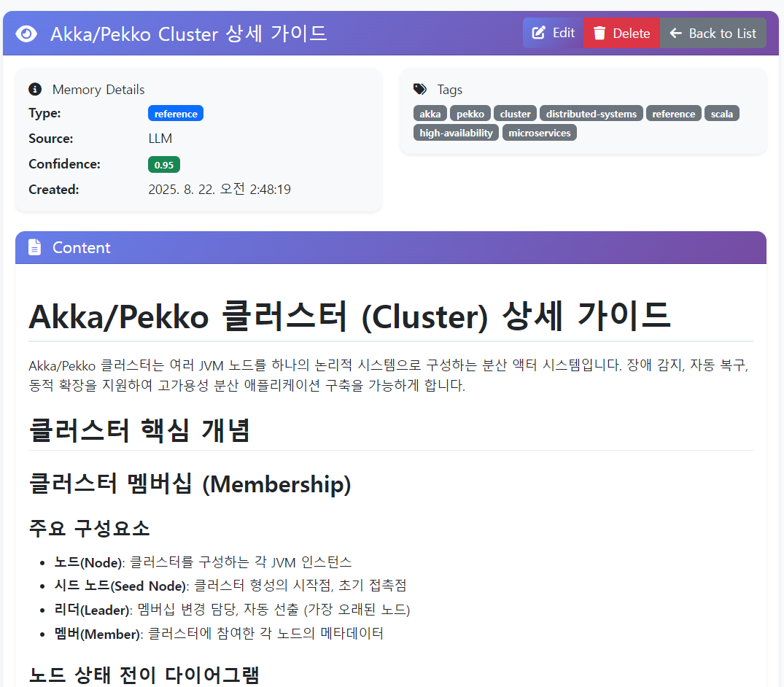Select the blue reference type badge
The image size is (784, 687).
tap(176, 114)
